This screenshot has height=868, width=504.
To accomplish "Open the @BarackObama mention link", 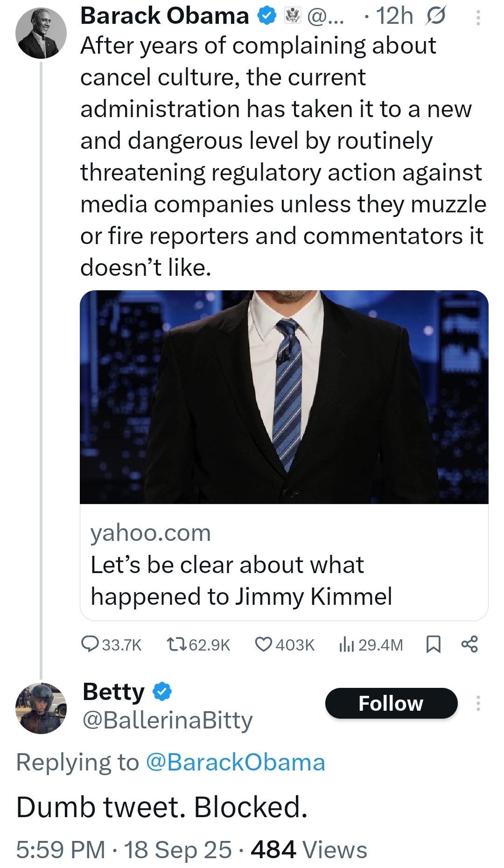I will click(x=235, y=763).
